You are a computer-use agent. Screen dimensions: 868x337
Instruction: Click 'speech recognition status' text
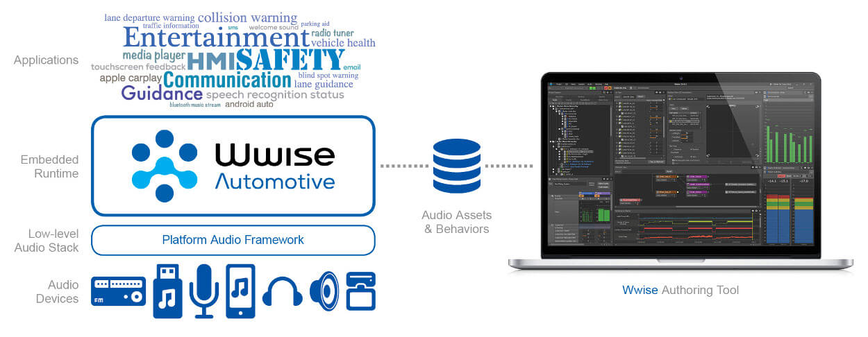coord(275,95)
